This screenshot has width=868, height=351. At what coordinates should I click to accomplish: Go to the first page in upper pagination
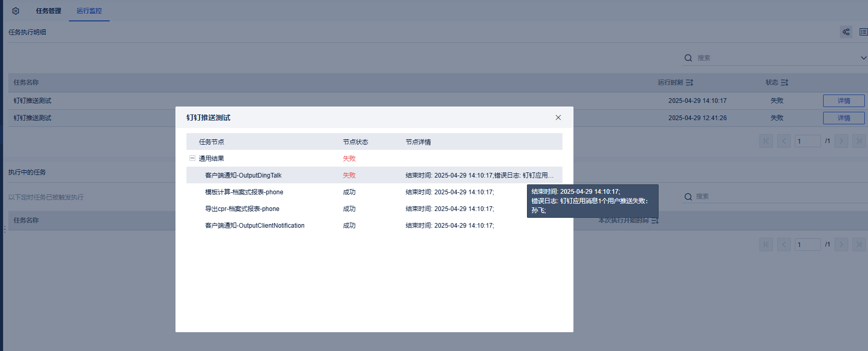[x=766, y=141]
